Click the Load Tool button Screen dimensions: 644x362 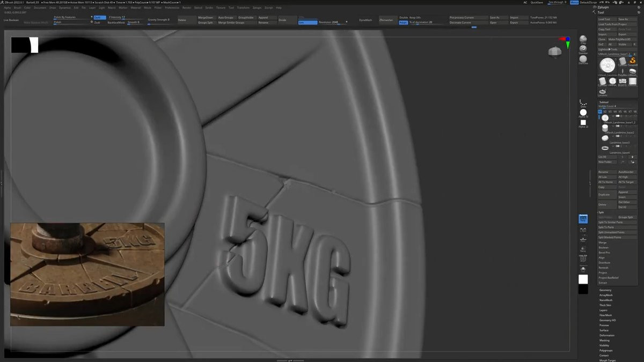coord(608,19)
